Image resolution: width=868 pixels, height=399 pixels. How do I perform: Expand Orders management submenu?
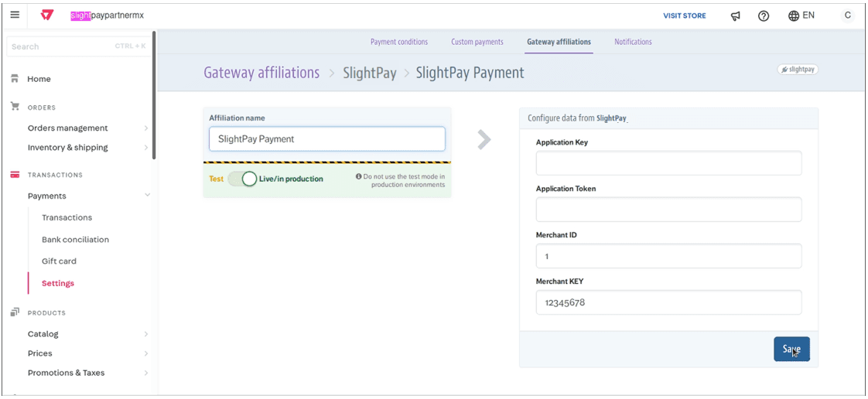coord(146,128)
